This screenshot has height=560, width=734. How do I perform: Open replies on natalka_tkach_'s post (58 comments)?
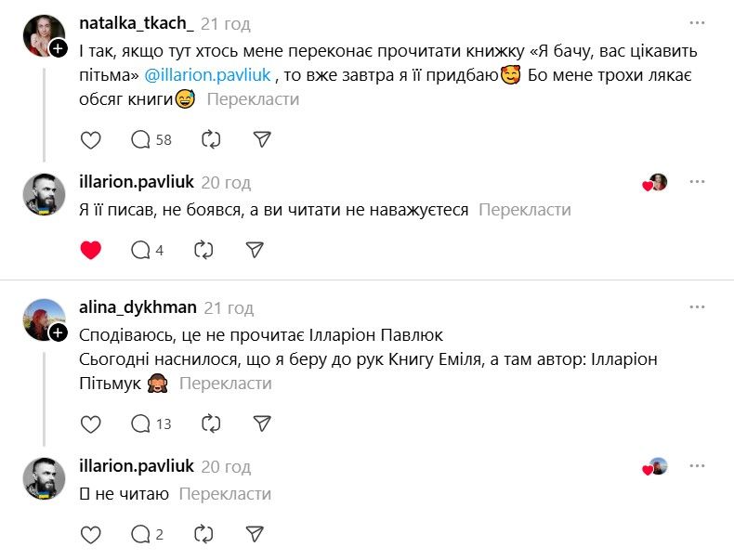[x=151, y=139]
